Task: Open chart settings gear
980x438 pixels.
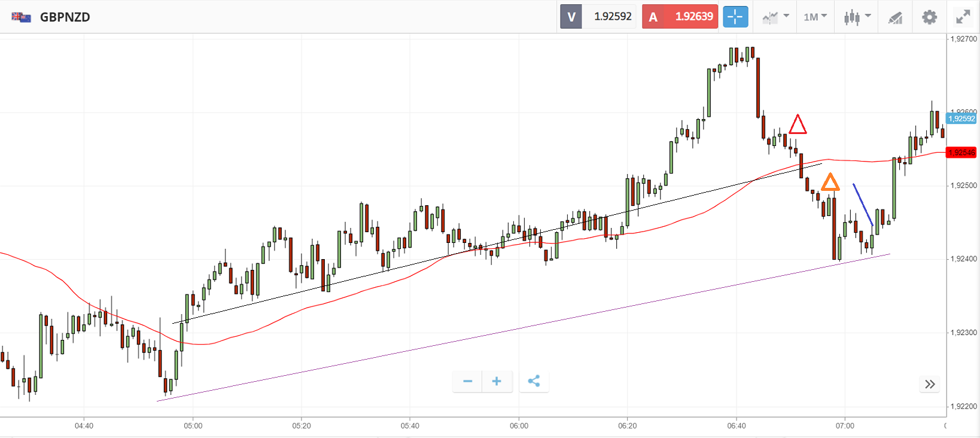Action: pyautogui.click(x=929, y=17)
